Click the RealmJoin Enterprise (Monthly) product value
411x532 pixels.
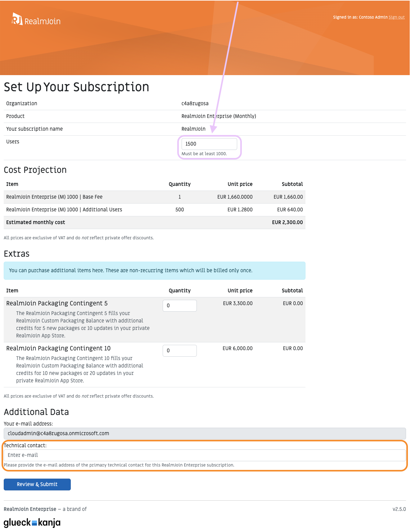[219, 116]
